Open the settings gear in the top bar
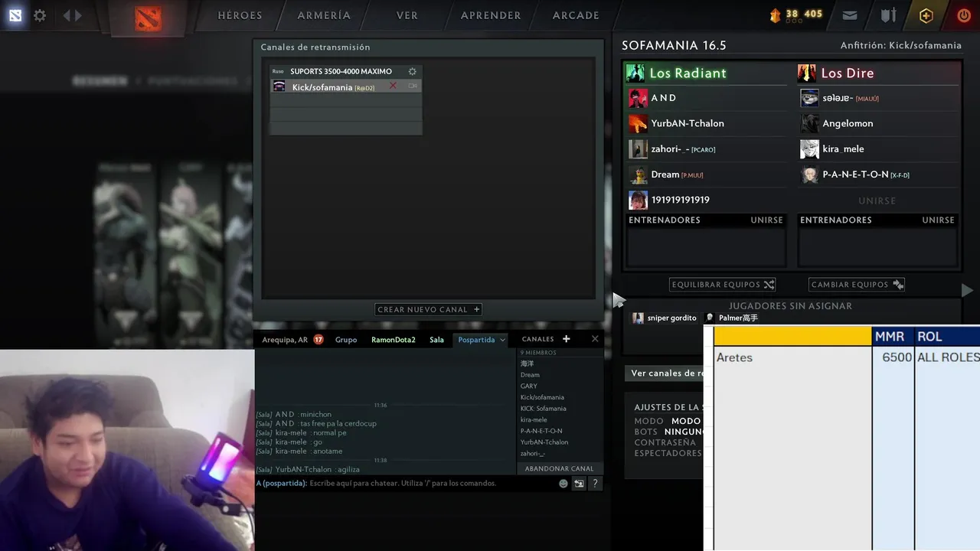 40,15
